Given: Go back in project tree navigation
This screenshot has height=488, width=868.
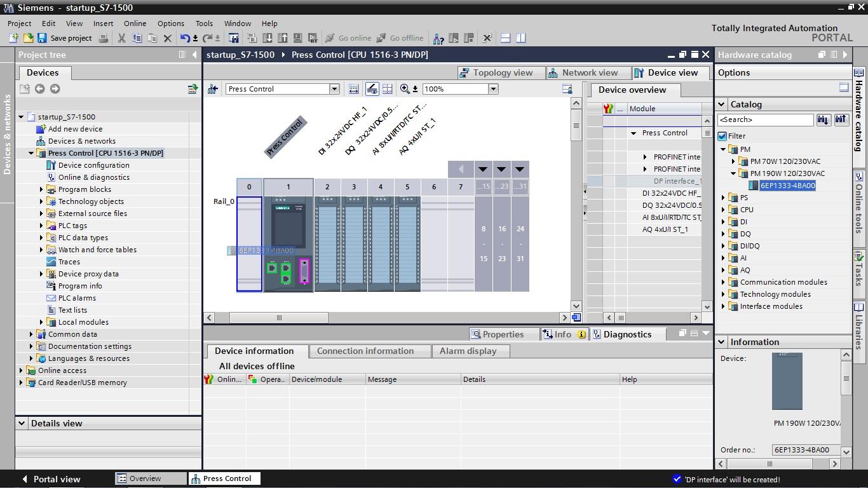Looking at the screenshot, I should coord(39,89).
